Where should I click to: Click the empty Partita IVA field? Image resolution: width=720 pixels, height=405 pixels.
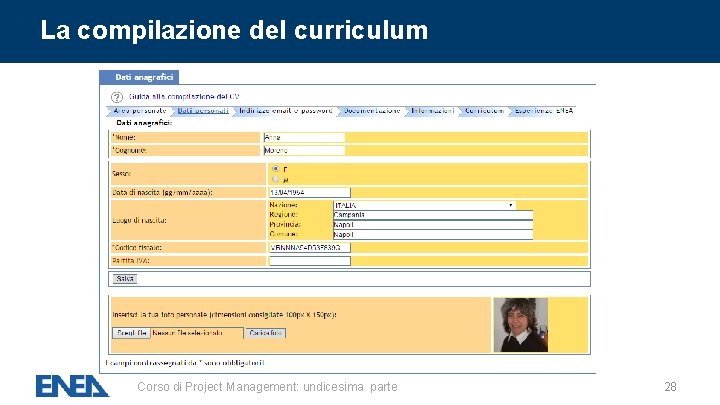tap(309, 261)
